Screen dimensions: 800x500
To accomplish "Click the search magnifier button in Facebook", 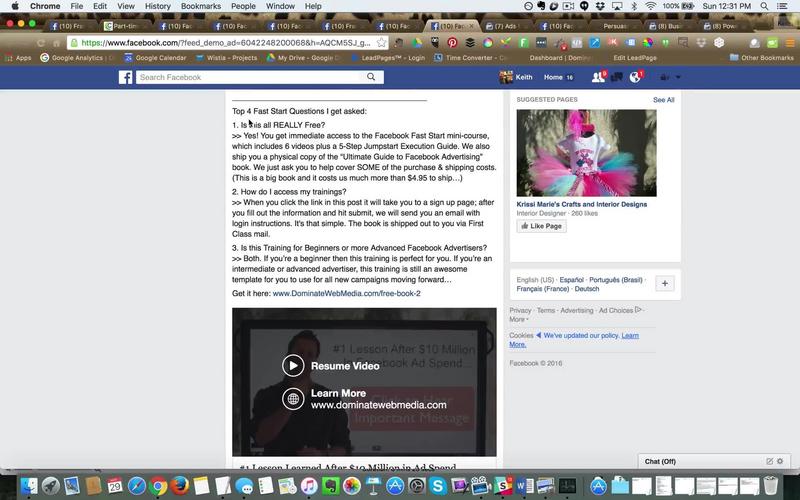I will pos(371,77).
